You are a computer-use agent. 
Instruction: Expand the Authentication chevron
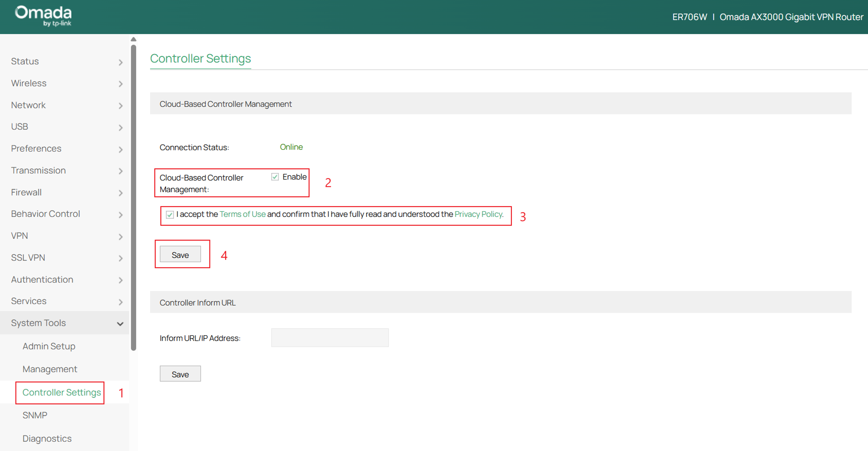coord(121,281)
